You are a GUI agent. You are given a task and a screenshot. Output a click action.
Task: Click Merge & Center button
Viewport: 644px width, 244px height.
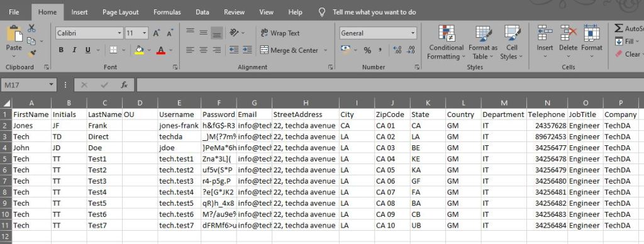point(289,50)
